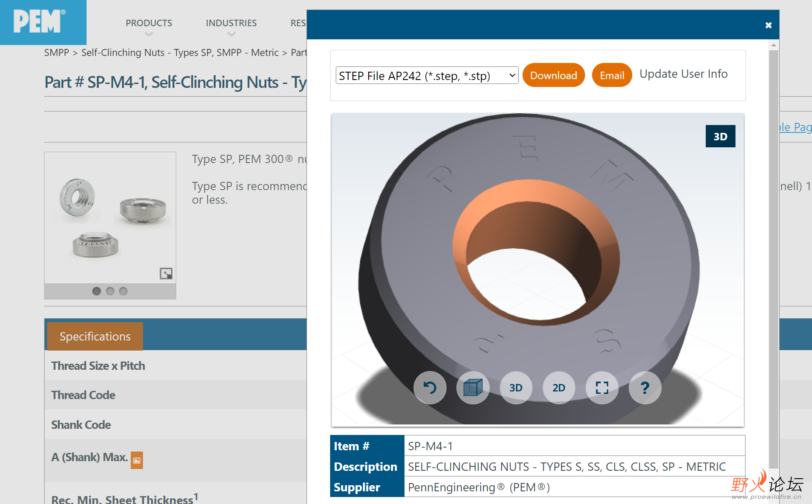Go to SMPP breadcrumb link
The width and height of the screenshot is (812, 504).
tap(56, 52)
